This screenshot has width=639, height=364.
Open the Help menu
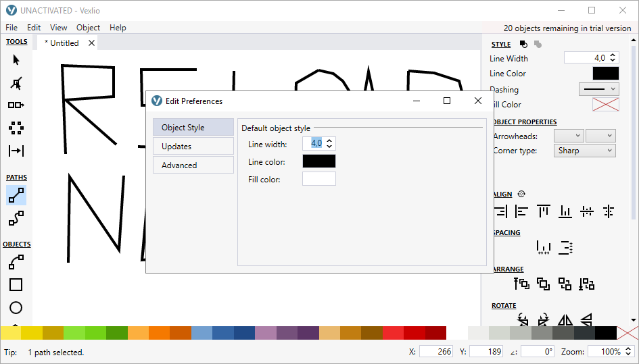(x=118, y=27)
